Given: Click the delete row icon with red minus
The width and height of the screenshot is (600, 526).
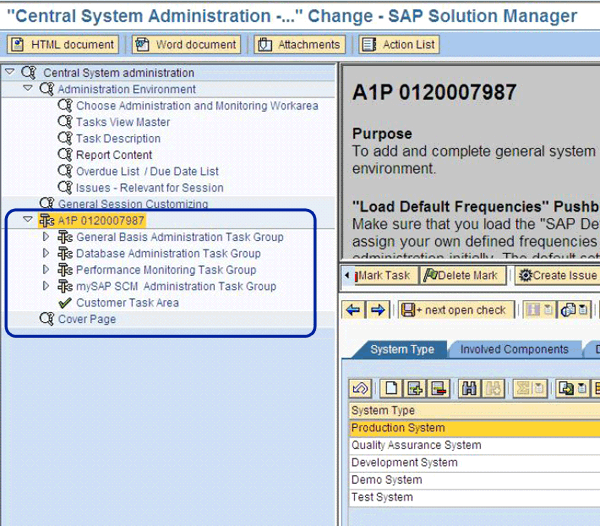Looking at the screenshot, I should (x=437, y=388).
